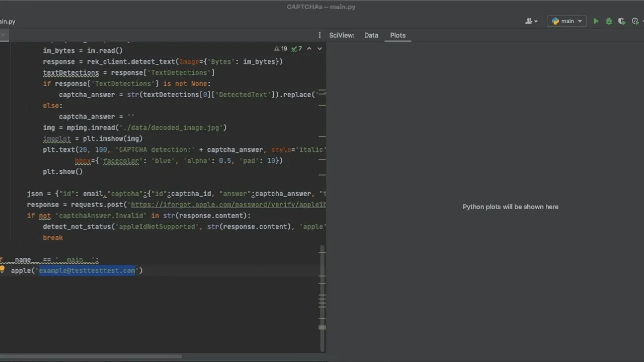Image resolution: width=644 pixels, height=362 pixels.
Task: Open the editor tabs three-dot menu
Action: click(x=319, y=35)
